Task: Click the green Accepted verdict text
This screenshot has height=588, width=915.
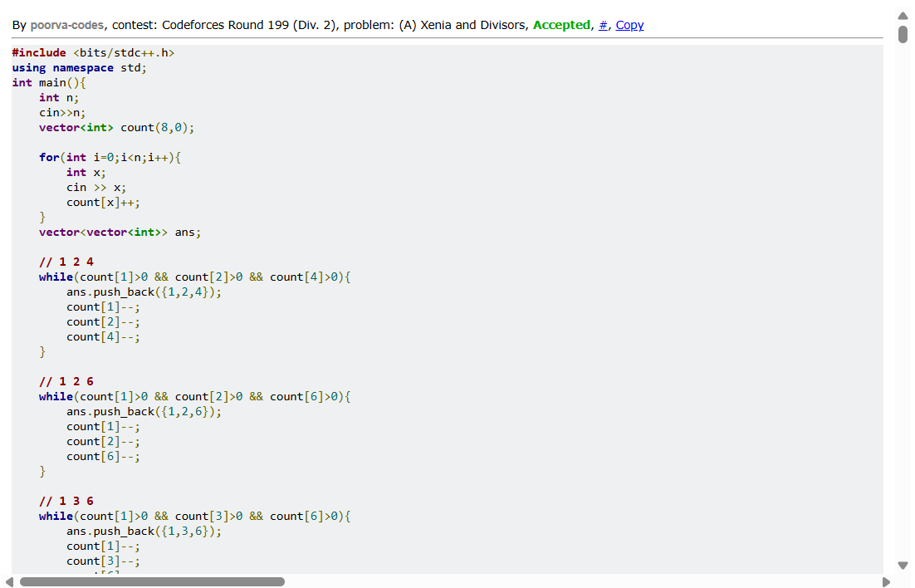Action: pos(561,25)
